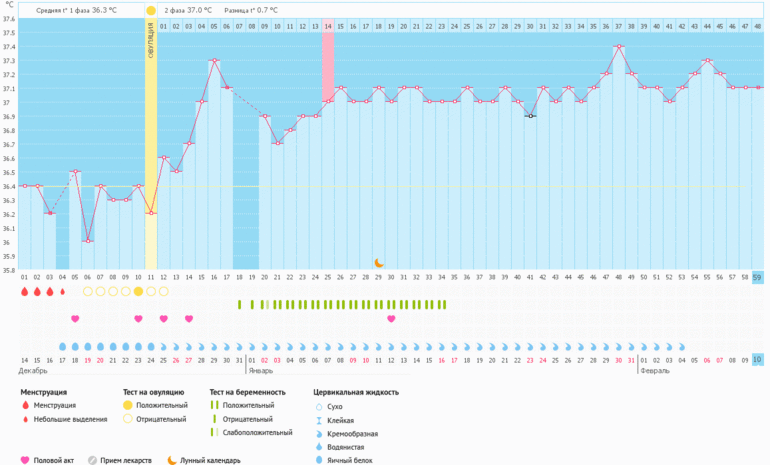
Task: Click the highlighted February 10 date cell
Action: [758, 359]
